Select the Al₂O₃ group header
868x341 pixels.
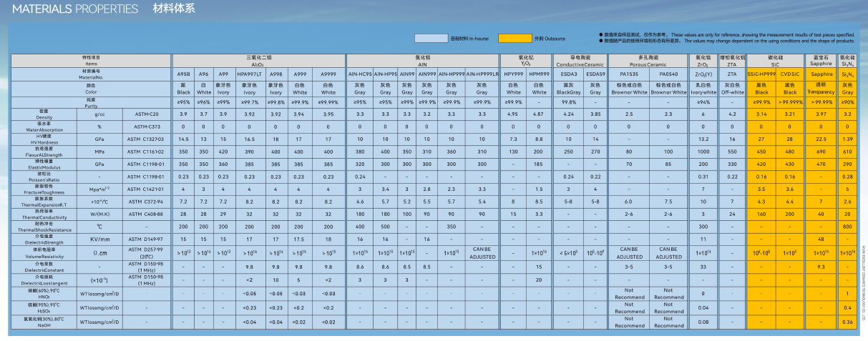click(x=258, y=59)
